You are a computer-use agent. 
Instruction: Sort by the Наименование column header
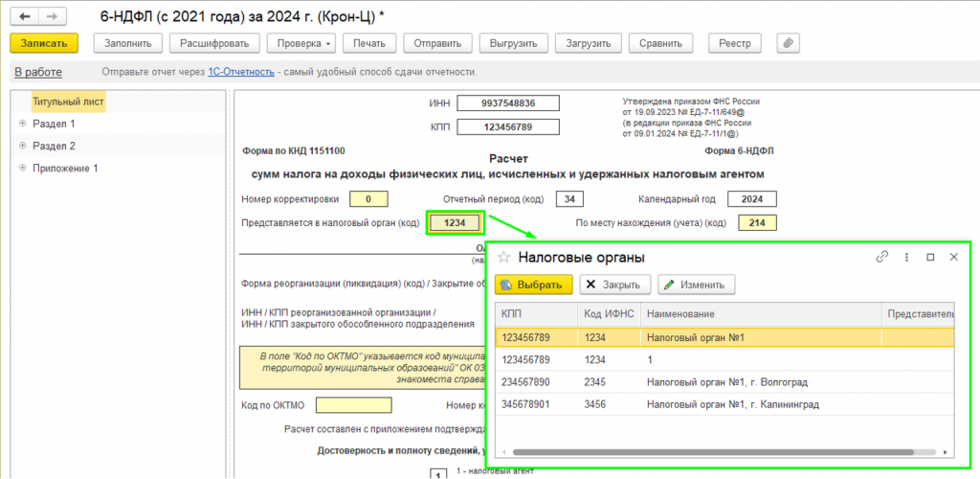pyautogui.click(x=761, y=314)
